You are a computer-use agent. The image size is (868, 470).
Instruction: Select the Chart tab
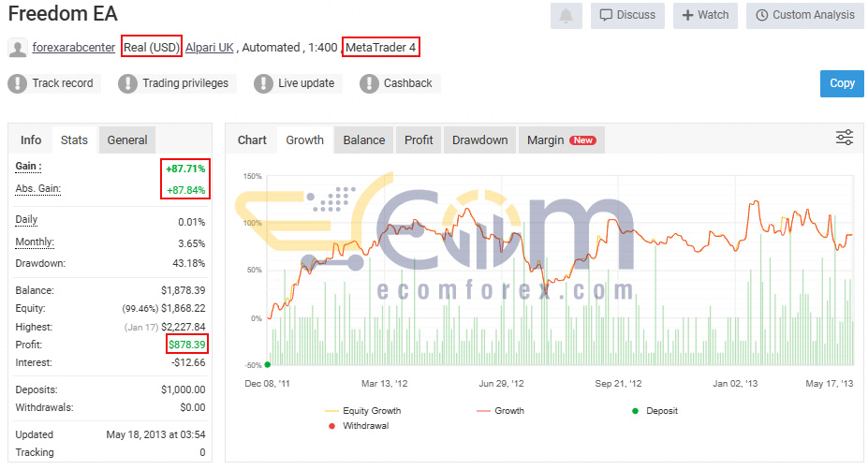pos(252,140)
